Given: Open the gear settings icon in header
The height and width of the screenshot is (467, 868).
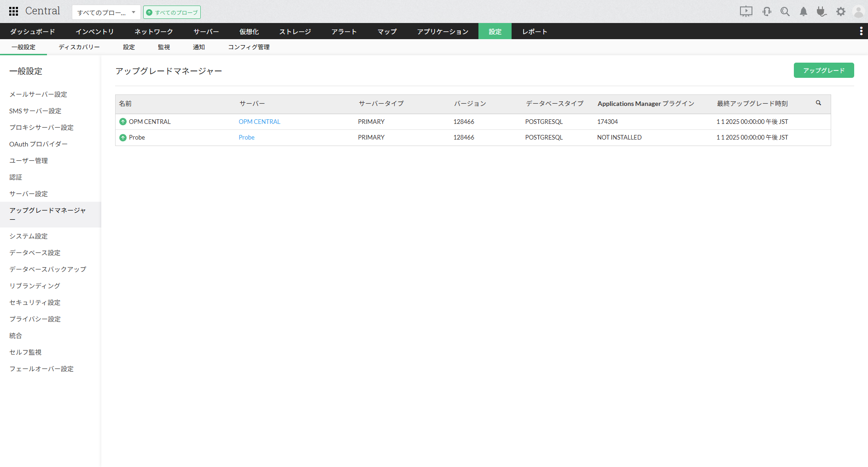Looking at the screenshot, I should tap(841, 12).
